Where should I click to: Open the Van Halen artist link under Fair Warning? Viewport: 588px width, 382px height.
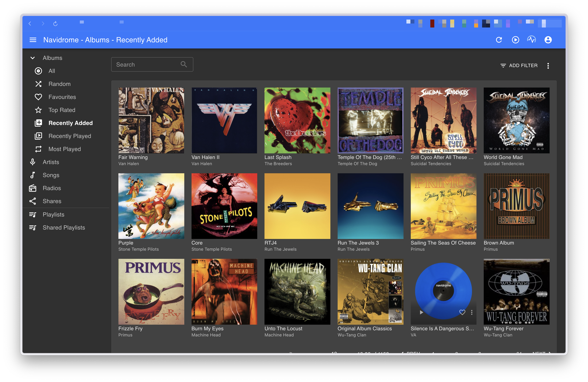pos(129,164)
